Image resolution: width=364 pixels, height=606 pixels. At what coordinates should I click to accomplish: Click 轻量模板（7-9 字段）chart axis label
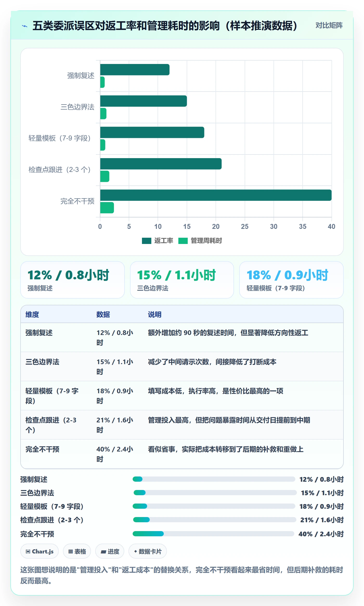coord(60,138)
